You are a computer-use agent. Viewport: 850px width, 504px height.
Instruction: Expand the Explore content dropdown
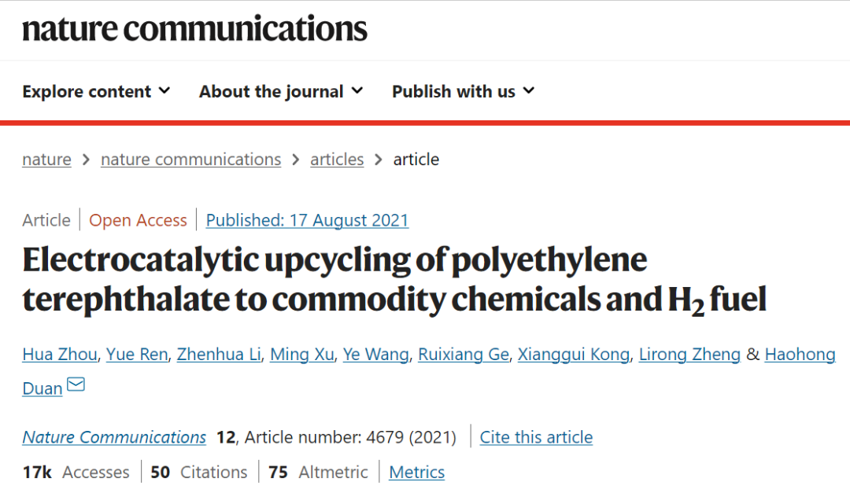(96, 91)
